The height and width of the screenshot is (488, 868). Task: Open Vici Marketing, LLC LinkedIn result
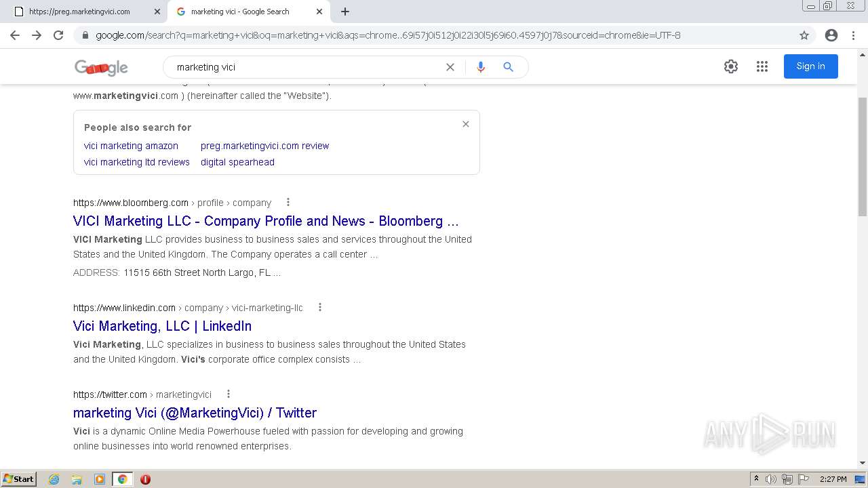coord(162,326)
